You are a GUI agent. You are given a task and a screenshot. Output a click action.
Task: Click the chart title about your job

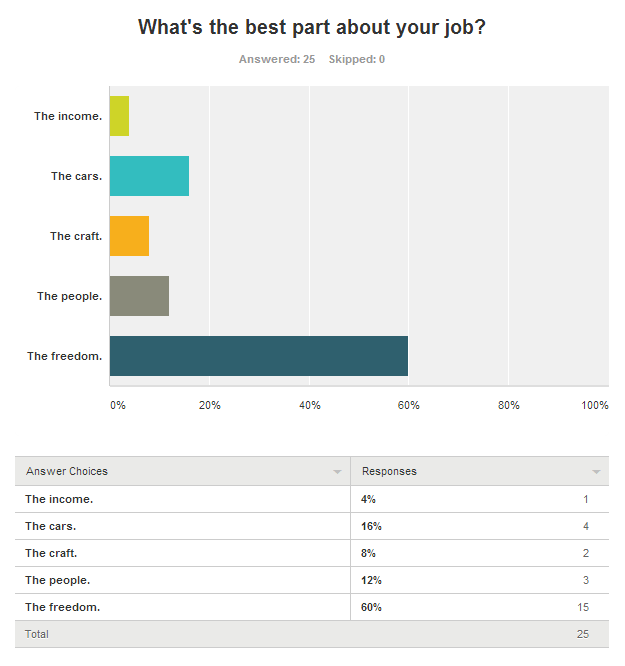point(312,27)
